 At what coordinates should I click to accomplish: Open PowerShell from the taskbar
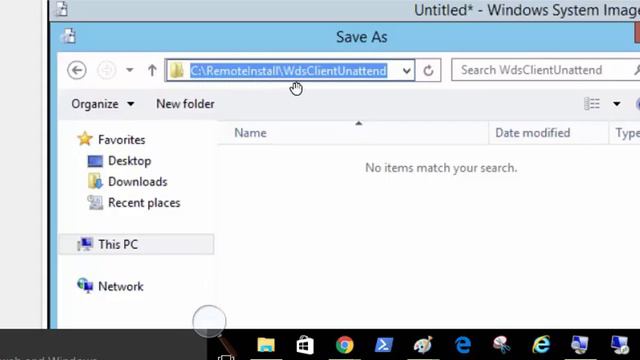pyautogui.click(x=384, y=345)
